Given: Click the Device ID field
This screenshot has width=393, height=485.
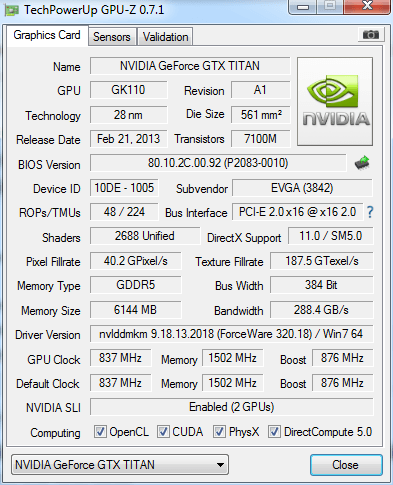Looking at the screenshot, I should tap(124, 188).
